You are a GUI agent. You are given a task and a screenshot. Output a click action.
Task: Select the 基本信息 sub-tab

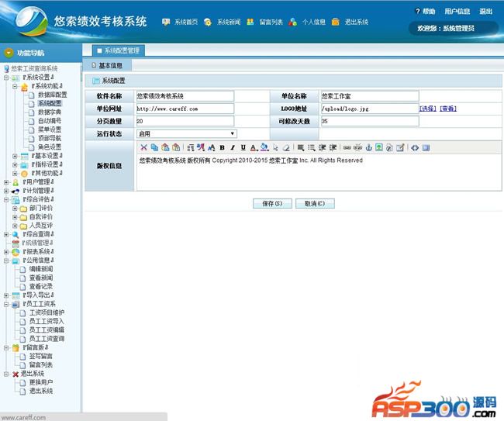click(107, 66)
